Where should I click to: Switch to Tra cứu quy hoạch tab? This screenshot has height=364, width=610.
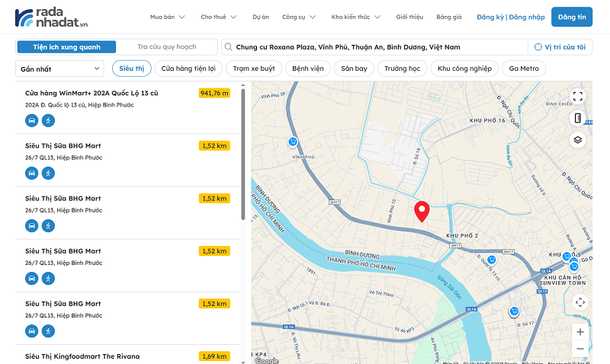tap(167, 47)
